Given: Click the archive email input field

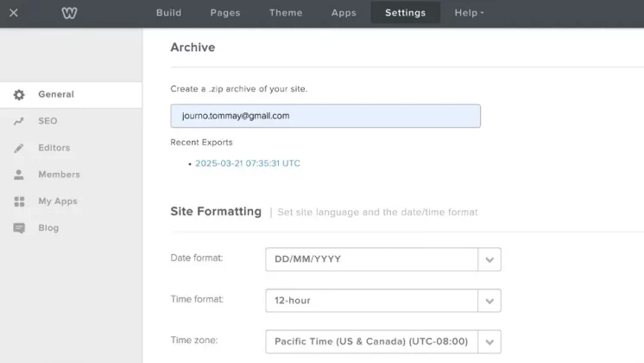Looking at the screenshot, I should tap(325, 116).
